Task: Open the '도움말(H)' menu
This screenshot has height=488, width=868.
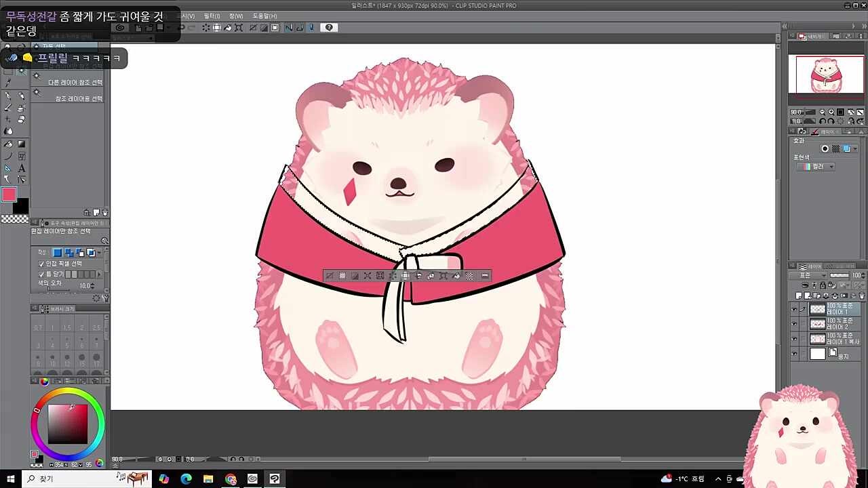Action: pyautogui.click(x=264, y=16)
